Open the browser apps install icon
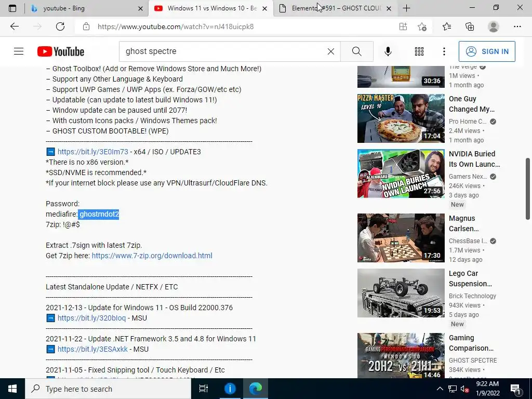This screenshot has height=399, width=532. pos(403,26)
